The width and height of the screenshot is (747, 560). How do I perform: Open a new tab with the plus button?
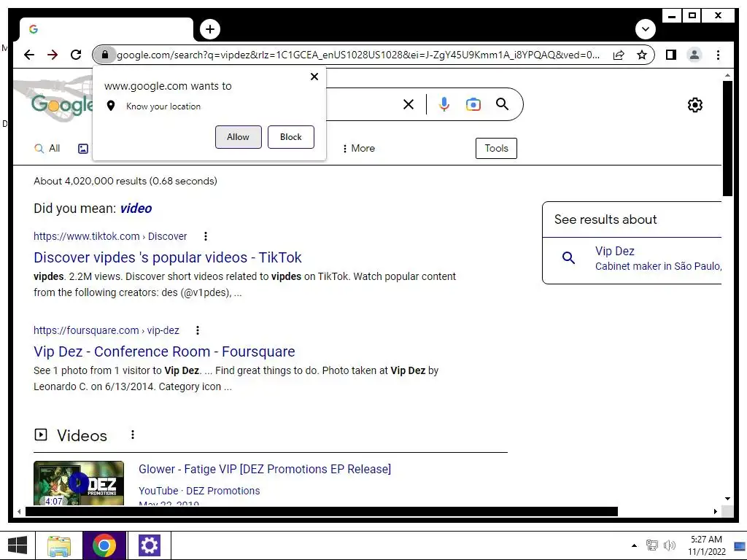click(x=210, y=29)
